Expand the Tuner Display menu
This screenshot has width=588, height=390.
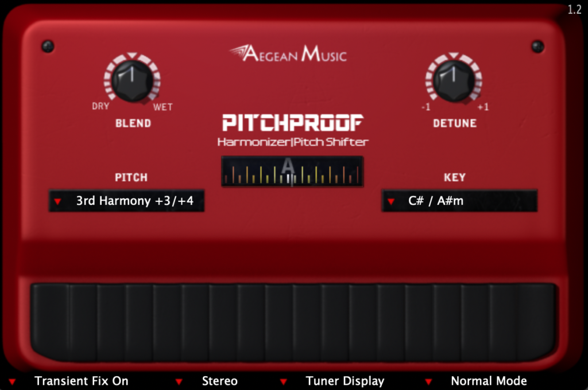pos(345,381)
